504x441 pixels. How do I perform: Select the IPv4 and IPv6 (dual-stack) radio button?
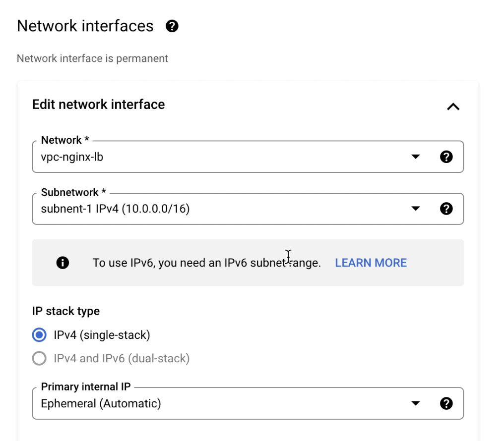[x=39, y=359]
